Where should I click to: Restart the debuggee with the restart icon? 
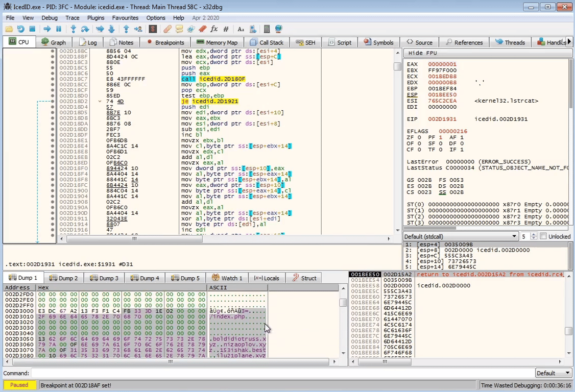point(20,29)
